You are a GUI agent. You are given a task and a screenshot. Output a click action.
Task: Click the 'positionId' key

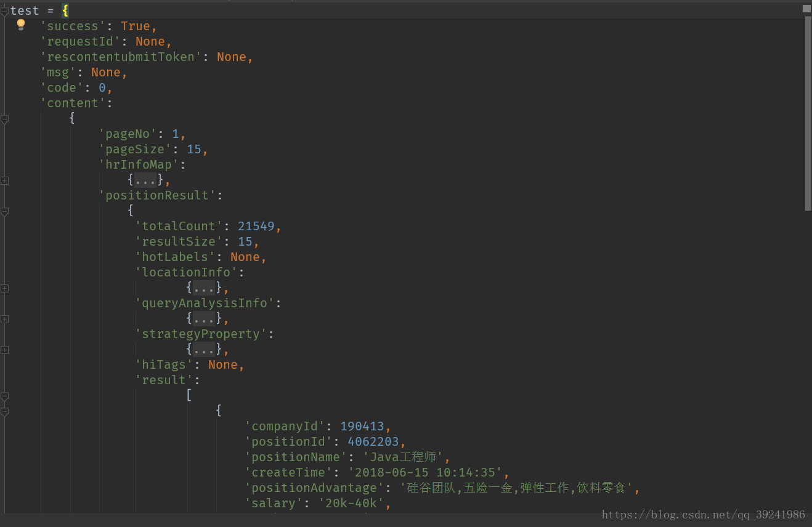pos(288,441)
